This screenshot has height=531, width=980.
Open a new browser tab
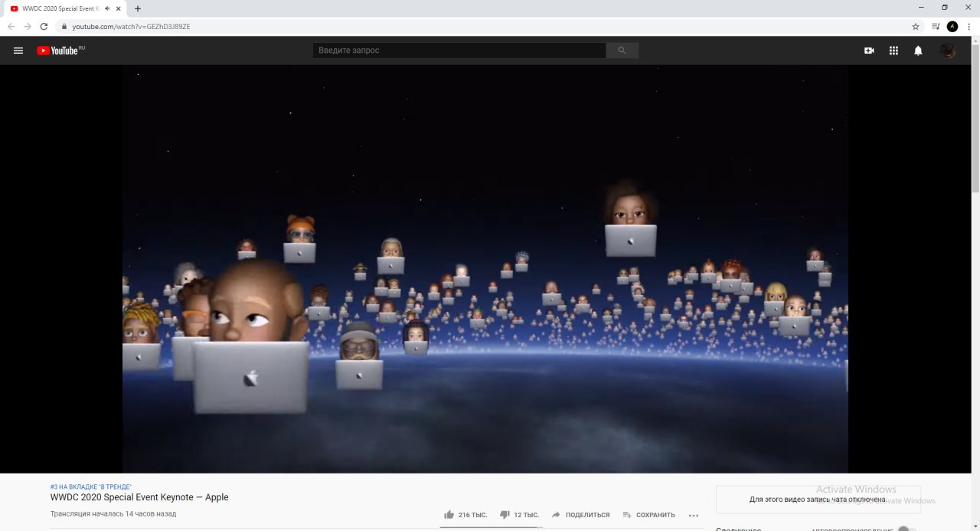click(138, 8)
